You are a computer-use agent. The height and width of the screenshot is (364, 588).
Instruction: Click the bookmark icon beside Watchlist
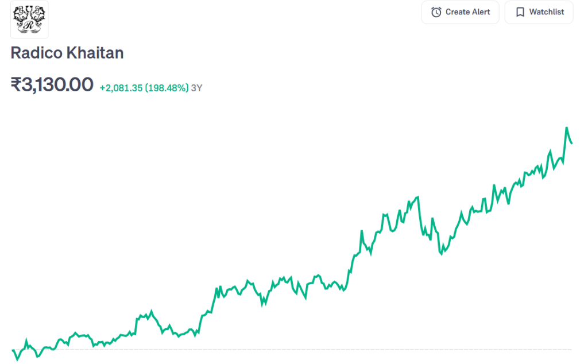click(x=520, y=12)
